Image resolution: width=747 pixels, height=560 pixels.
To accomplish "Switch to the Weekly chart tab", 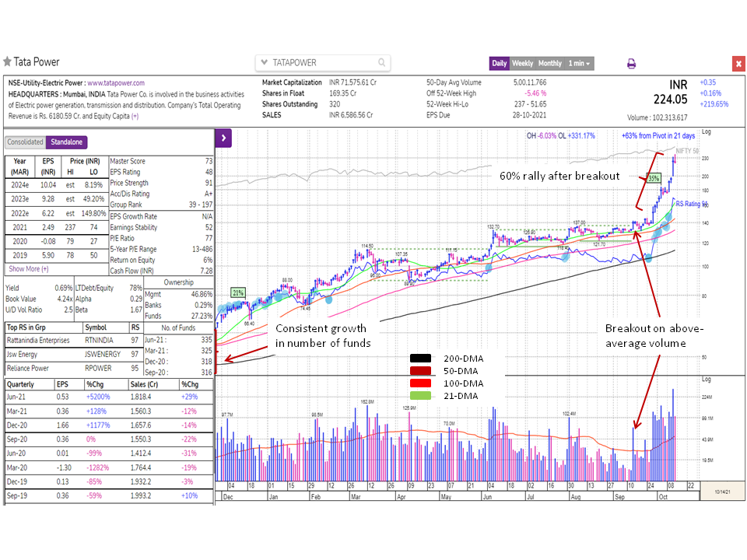I will [523, 63].
